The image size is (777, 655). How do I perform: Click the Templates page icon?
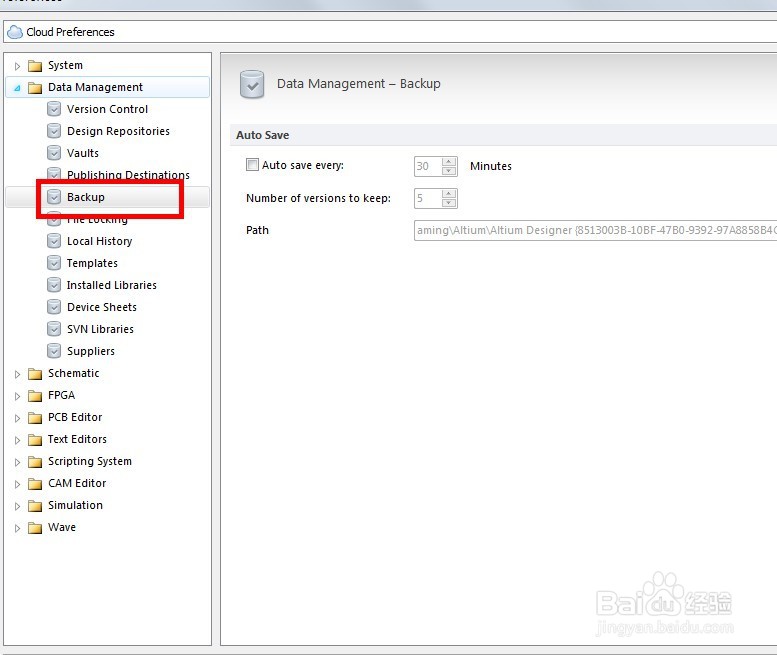(x=54, y=263)
